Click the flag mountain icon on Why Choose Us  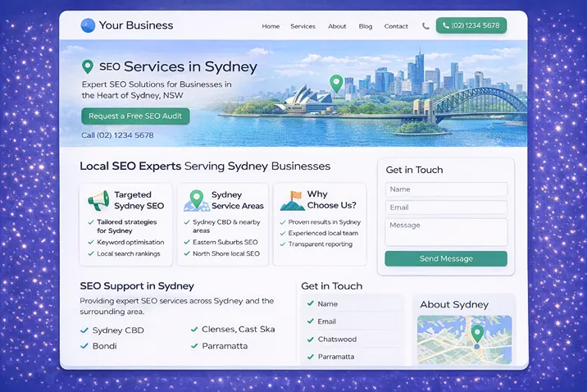tap(293, 200)
